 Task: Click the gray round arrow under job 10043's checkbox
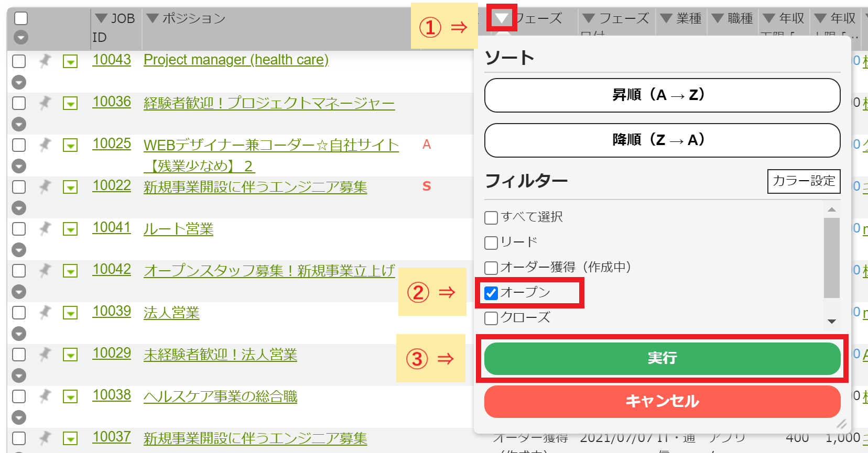pos(19,82)
